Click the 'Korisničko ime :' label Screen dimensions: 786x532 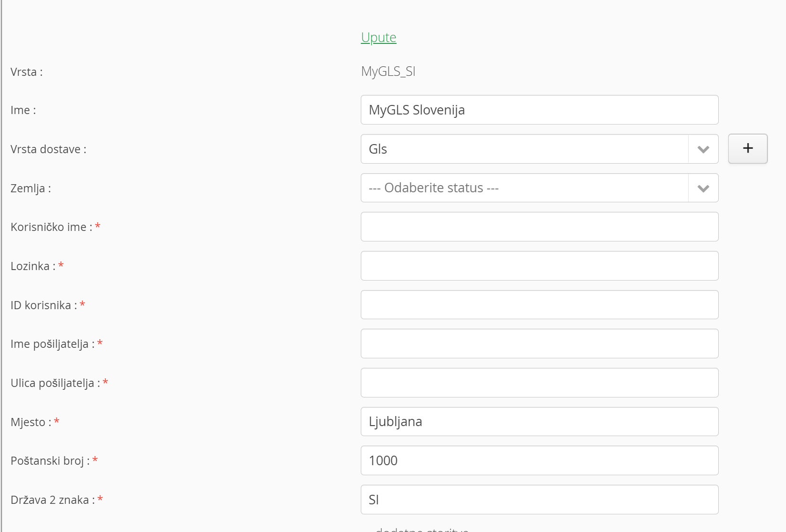[x=52, y=227]
